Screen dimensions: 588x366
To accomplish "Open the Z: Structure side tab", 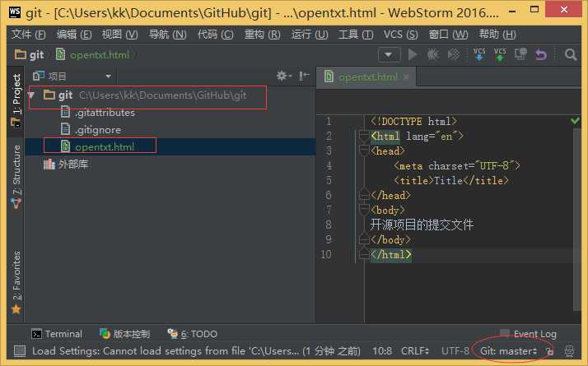I will click(x=16, y=176).
